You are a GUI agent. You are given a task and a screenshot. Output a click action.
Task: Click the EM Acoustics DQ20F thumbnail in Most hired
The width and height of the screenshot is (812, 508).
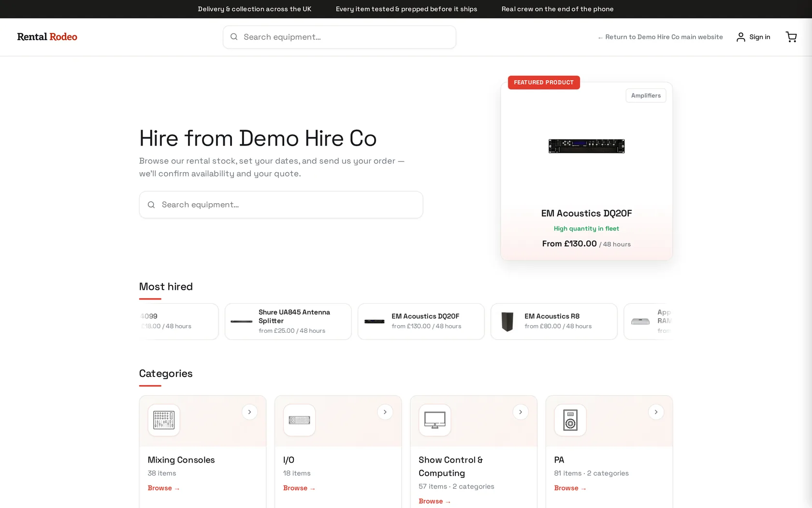pyautogui.click(x=375, y=321)
